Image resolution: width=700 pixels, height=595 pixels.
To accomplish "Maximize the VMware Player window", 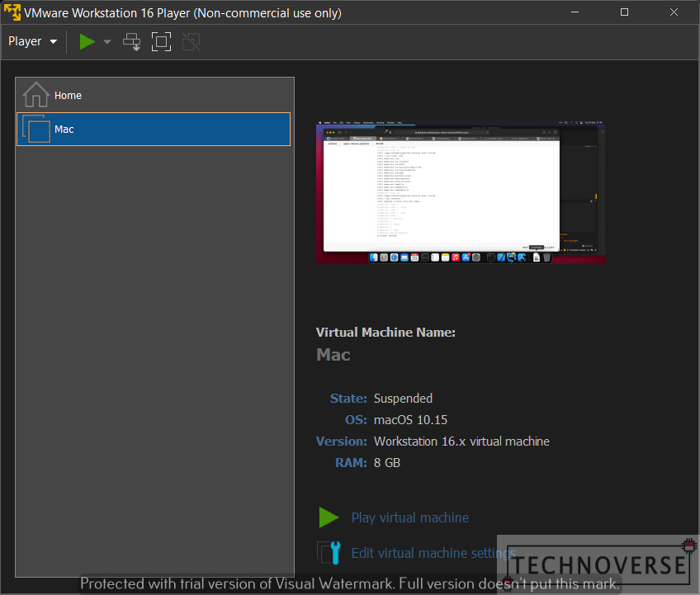I will [625, 12].
